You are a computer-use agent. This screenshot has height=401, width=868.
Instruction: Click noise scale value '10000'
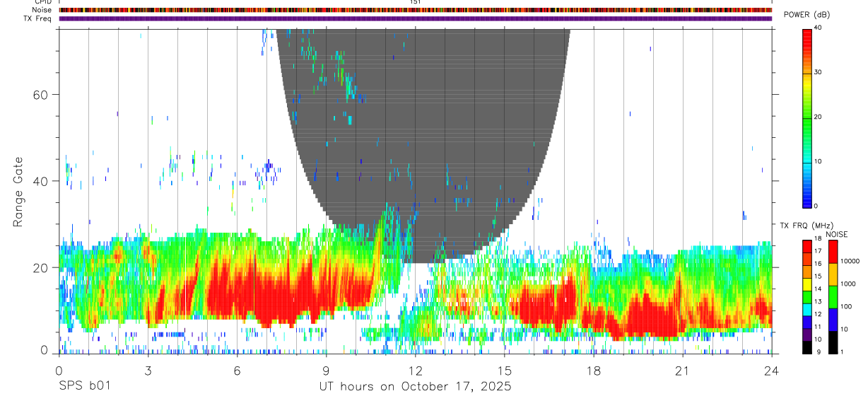pyautogui.click(x=850, y=261)
